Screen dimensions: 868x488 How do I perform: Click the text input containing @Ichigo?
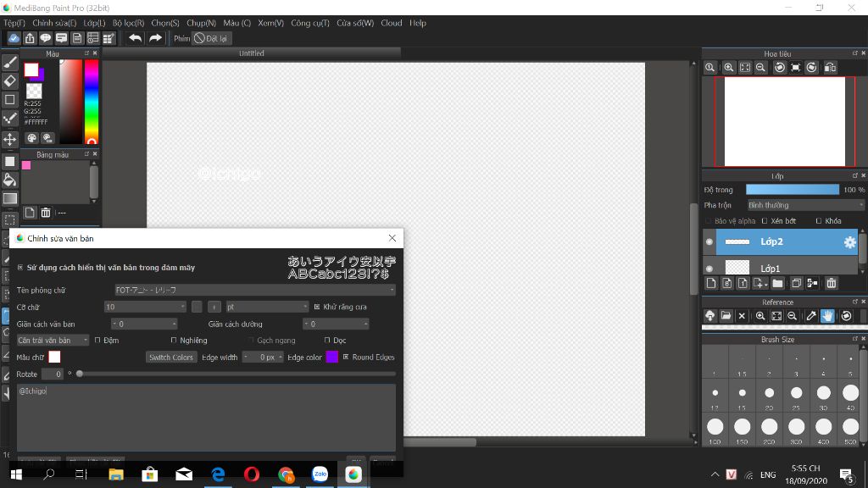click(206, 417)
